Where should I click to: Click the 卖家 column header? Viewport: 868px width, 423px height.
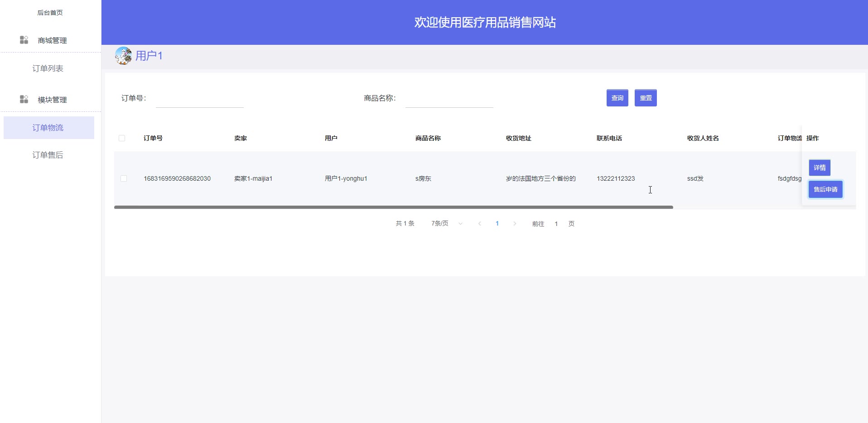tap(241, 138)
